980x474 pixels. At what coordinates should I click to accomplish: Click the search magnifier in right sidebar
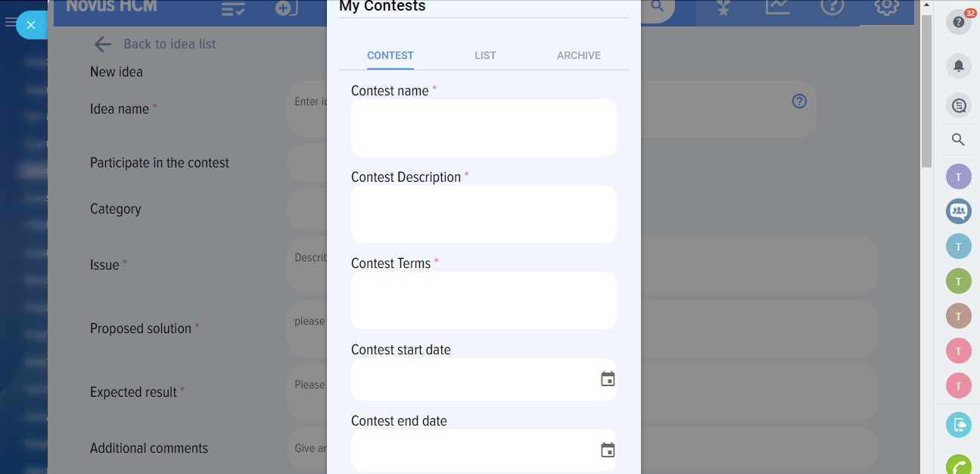pyautogui.click(x=958, y=139)
